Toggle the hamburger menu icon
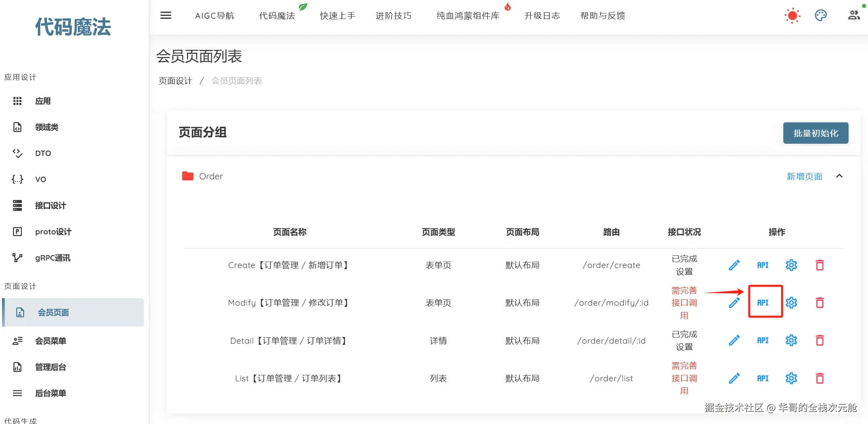Image resolution: width=868 pixels, height=424 pixels. click(x=165, y=15)
